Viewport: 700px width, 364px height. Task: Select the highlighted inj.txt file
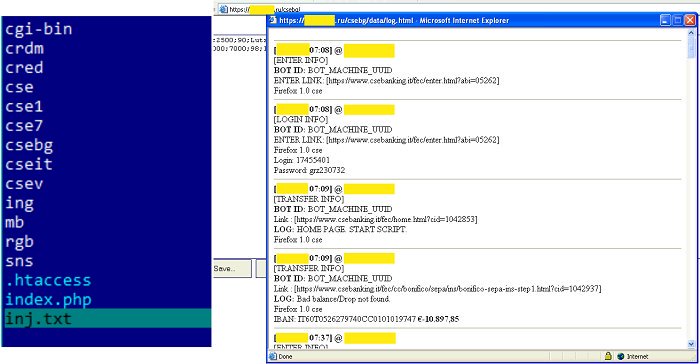point(108,318)
